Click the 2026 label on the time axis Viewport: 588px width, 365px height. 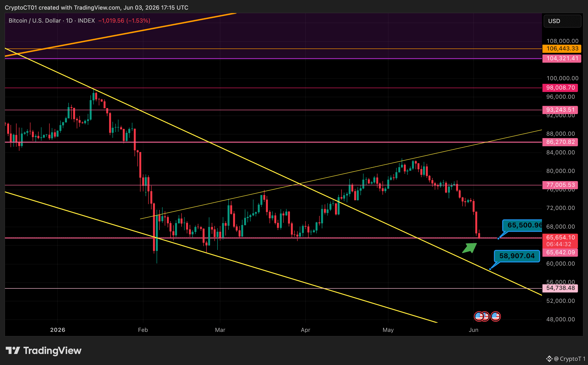coord(58,330)
